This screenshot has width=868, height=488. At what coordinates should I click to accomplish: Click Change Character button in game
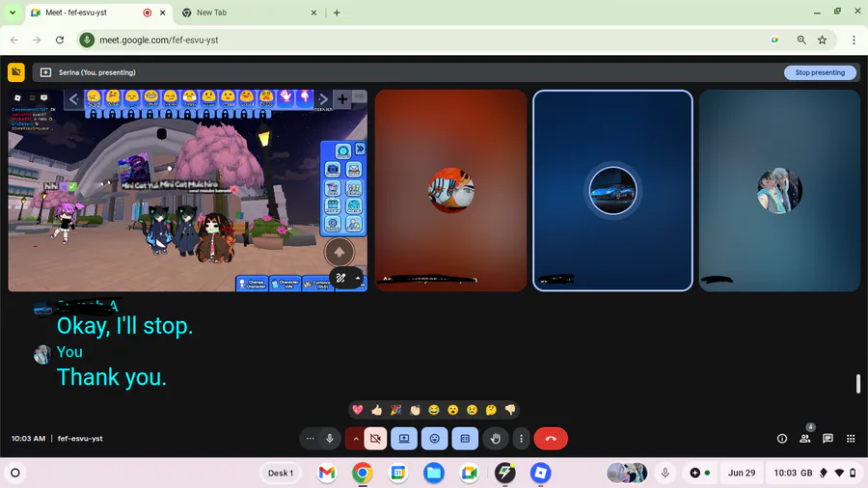[x=253, y=284]
